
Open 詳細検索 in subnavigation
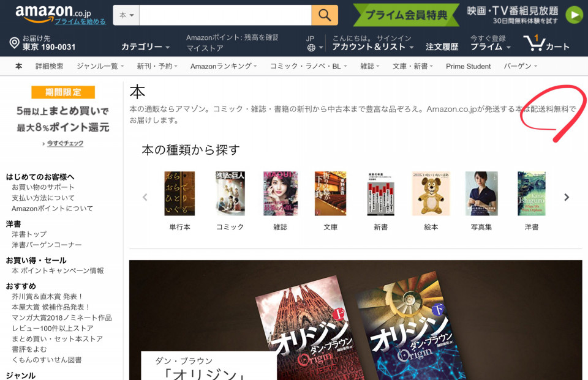50,66
